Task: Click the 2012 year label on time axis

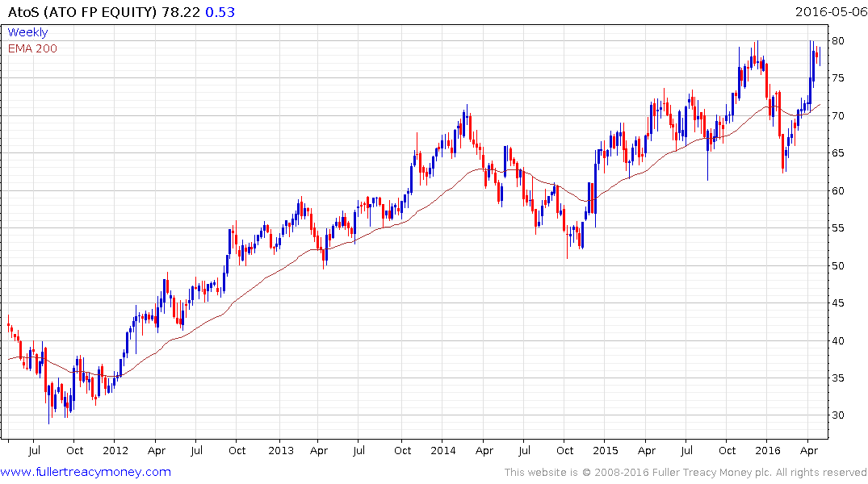Action: [x=115, y=450]
